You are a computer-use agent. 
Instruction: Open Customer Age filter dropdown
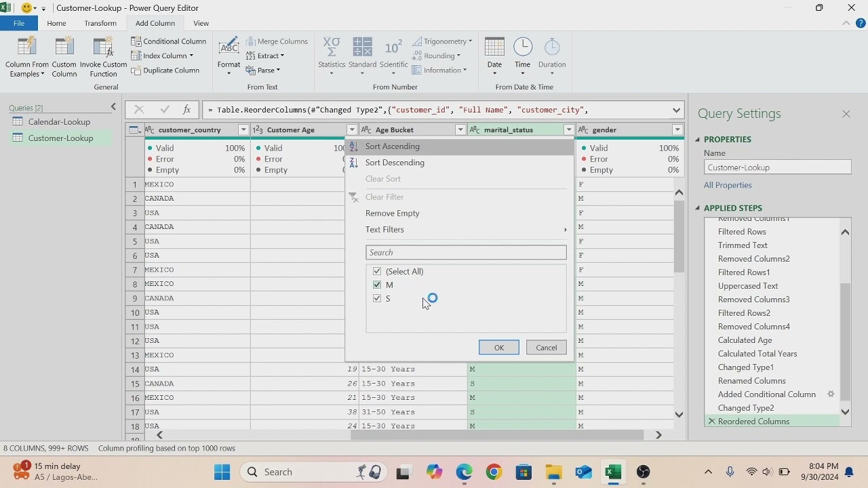tap(351, 129)
